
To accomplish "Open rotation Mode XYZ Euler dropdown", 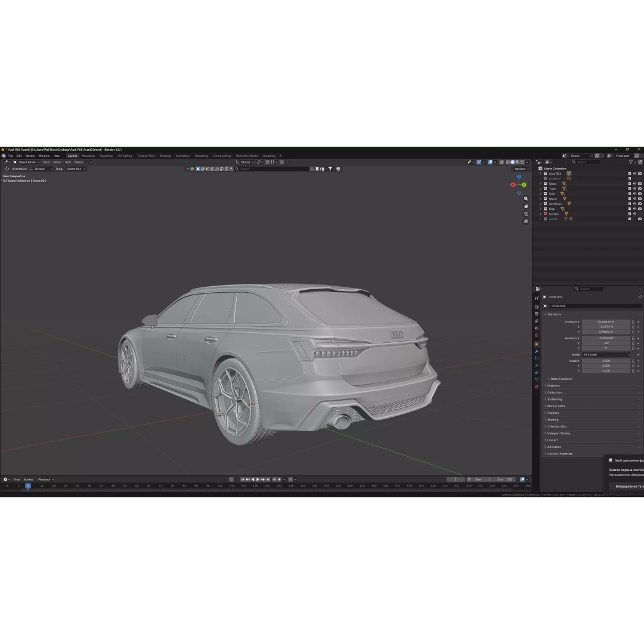I will (x=606, y=355).
